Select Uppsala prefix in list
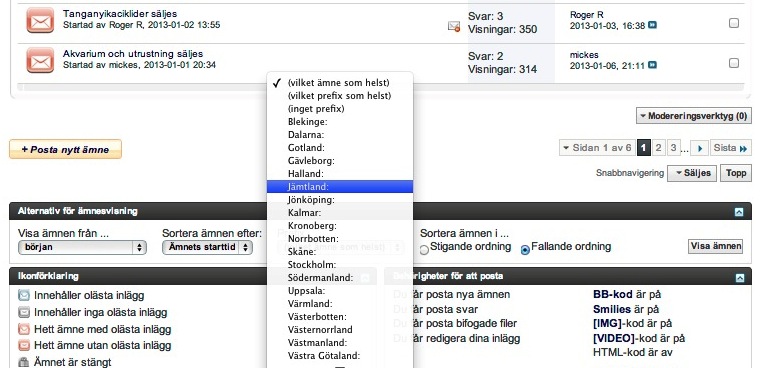The height and width of the screenshot is (368, 777). point(339,291)
